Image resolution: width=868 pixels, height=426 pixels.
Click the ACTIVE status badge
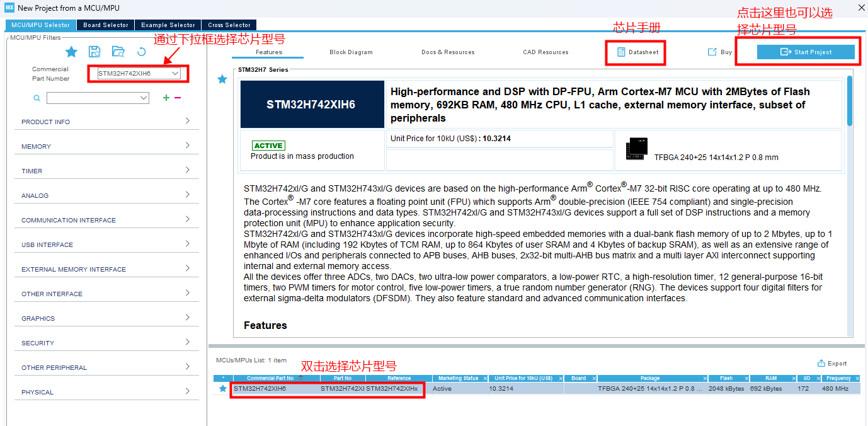(268, 146)
